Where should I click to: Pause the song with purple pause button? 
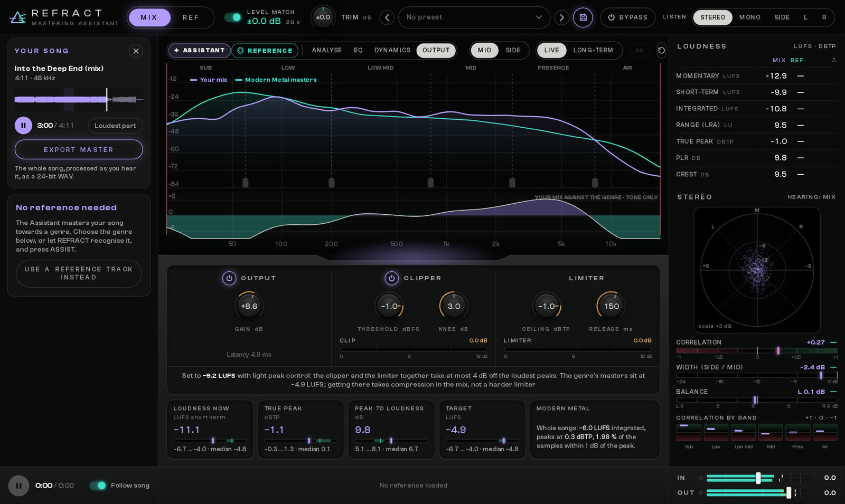tap(23, 126)
